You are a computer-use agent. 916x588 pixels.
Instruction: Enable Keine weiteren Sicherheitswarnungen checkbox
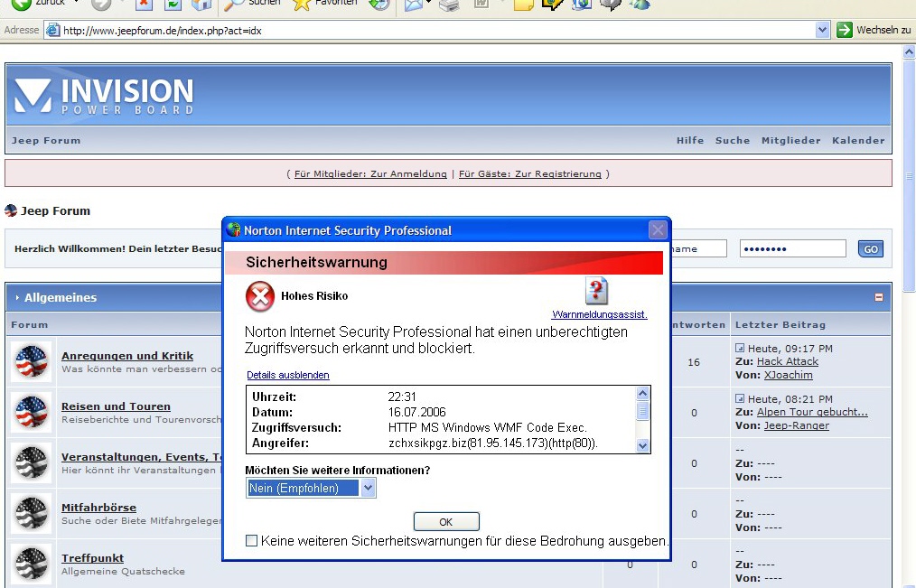coord(252,541)
